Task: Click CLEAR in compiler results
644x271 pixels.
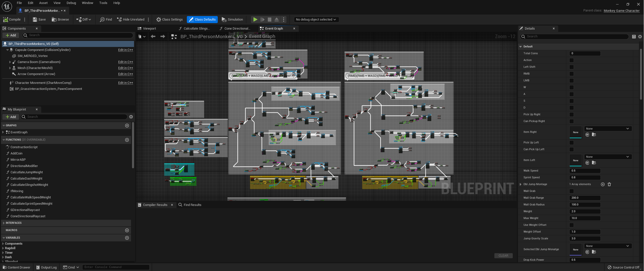Action: pos(503,256)
